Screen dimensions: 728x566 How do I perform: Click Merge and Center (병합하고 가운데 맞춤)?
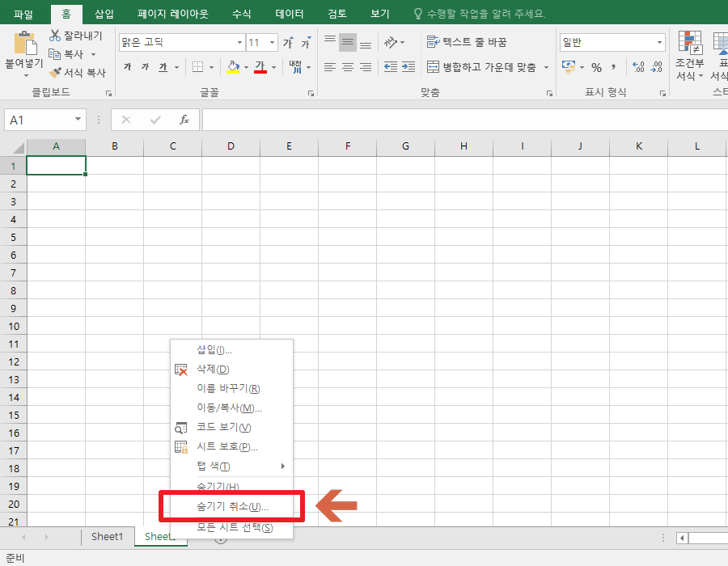[481, 67]
